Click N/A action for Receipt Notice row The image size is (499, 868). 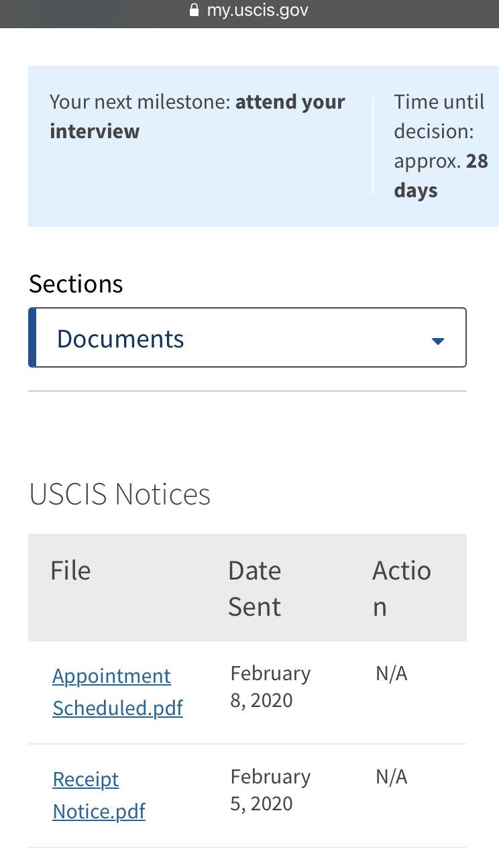392,777
